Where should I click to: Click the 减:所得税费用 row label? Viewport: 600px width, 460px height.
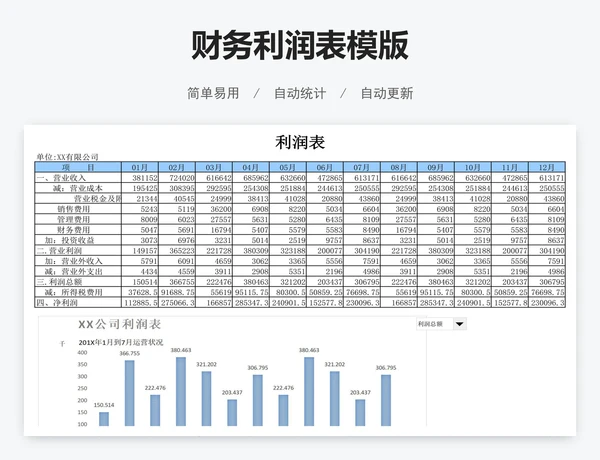78,292
